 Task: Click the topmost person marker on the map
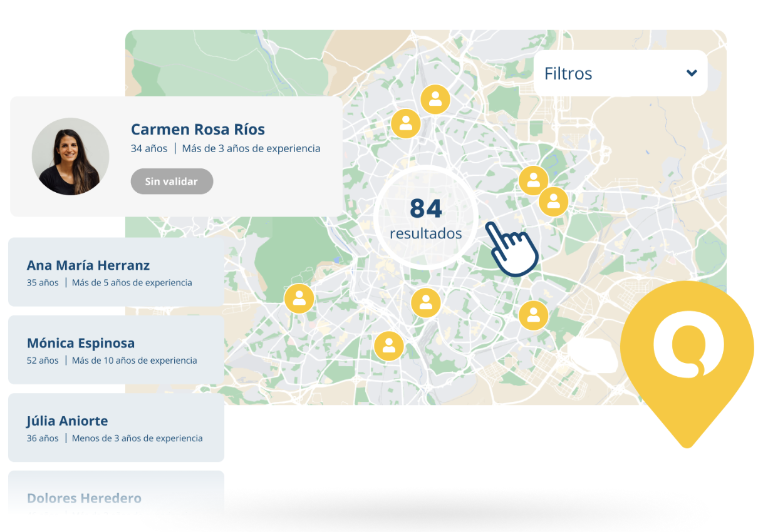coord(435,99)
